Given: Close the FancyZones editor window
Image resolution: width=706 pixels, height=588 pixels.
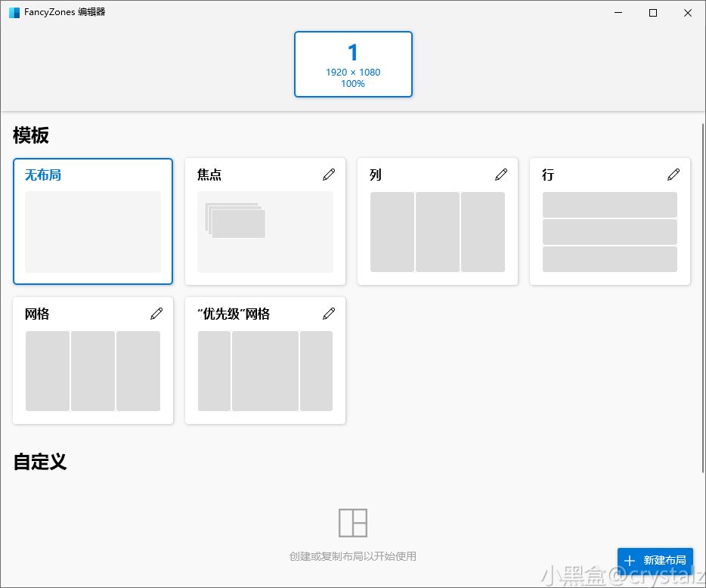Looking at the screenshot, I should pyautogui.click(x=688, y=13).
